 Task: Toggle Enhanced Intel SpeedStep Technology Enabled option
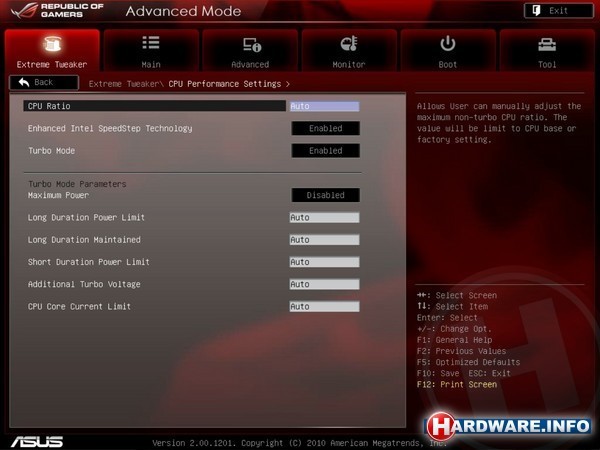326,128
